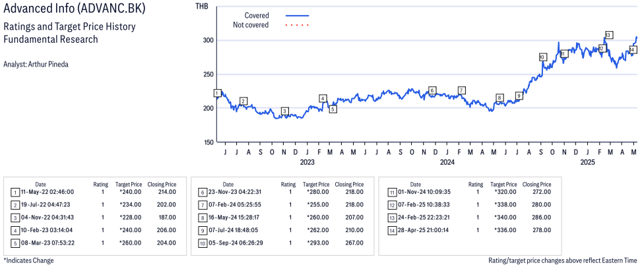Click the 2024 year axis label

pyautogui.click(x=447, y=162)
